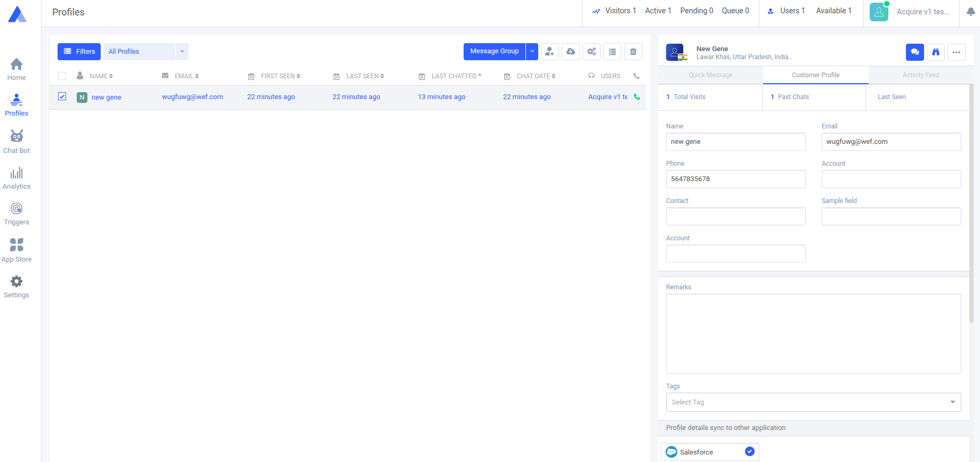Uncheck the new gene row checkbox
This screenshot has height=462, width=980.
point(62,96)
